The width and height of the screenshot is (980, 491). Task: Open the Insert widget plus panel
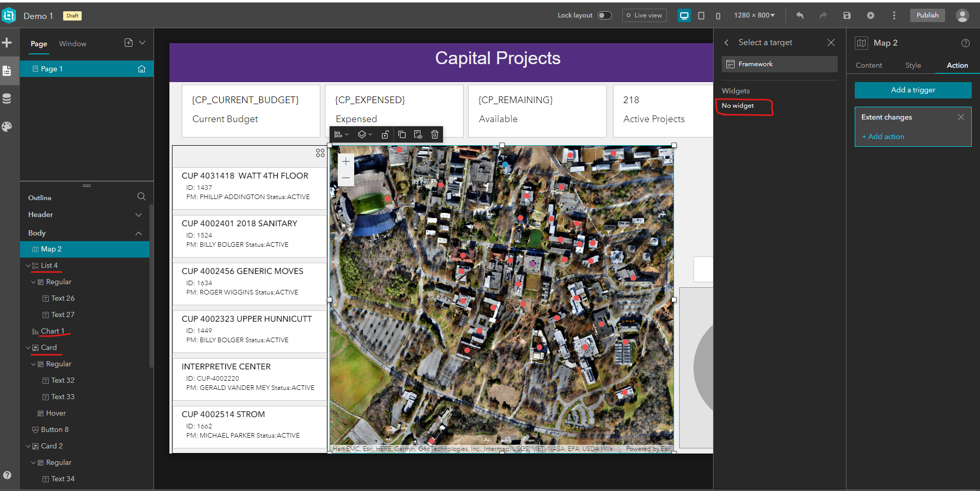(x=7, y=43)
